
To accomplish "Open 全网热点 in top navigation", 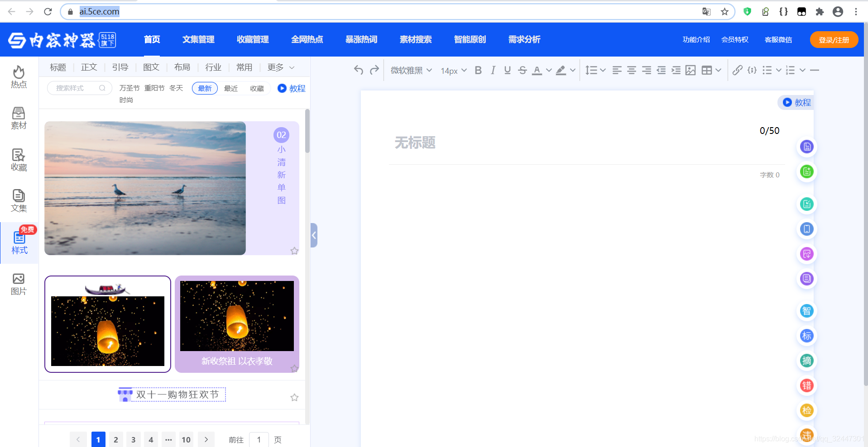I will point(307,39).
